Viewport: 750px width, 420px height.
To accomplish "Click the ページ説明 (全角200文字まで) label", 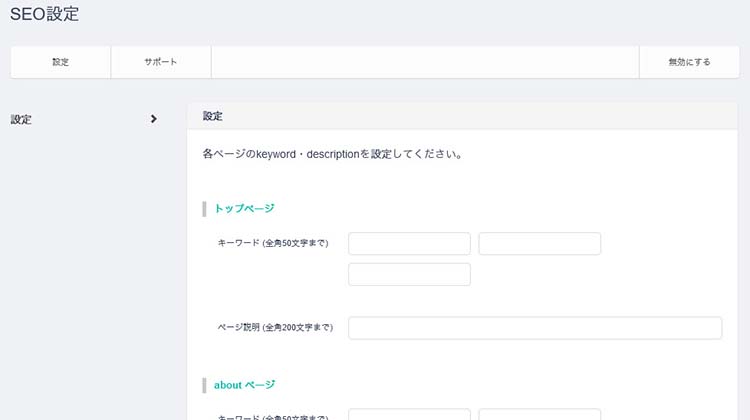I will pos(275,327).
